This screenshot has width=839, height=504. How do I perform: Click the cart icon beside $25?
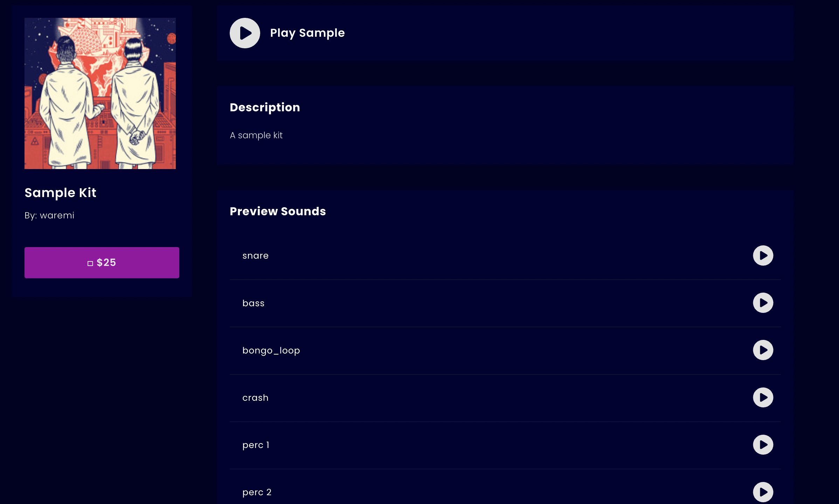[x=90, y=263]
